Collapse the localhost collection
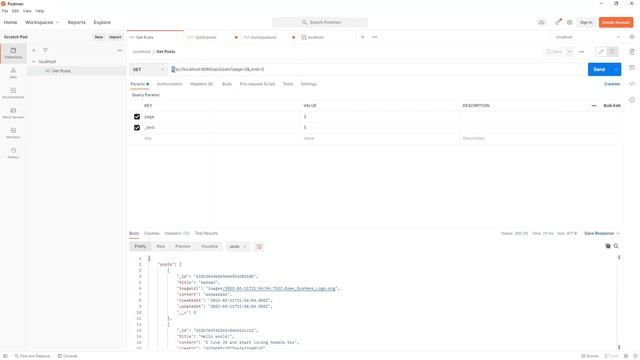 click(x=34, y=62)
